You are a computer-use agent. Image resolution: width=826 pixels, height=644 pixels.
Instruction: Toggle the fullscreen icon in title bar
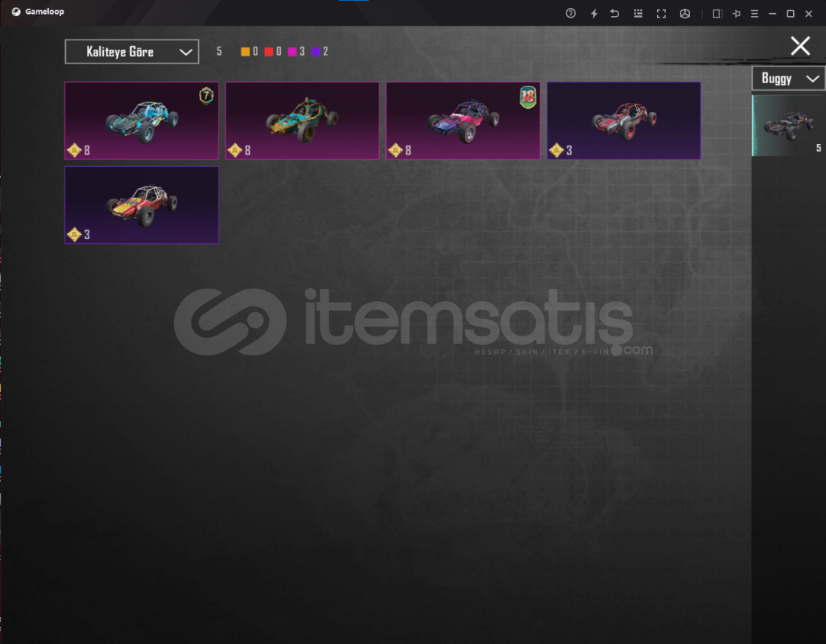tap(661, 14)
